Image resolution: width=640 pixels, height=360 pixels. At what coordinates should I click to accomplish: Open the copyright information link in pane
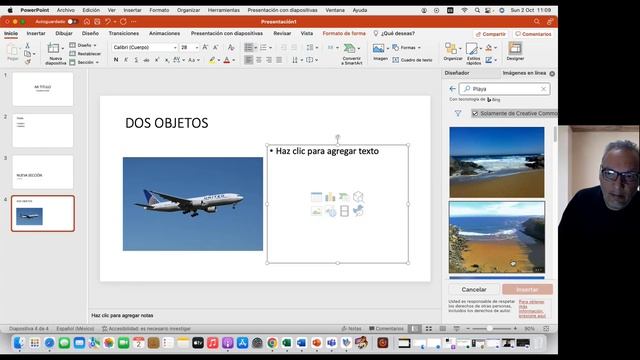click(532, 309)
